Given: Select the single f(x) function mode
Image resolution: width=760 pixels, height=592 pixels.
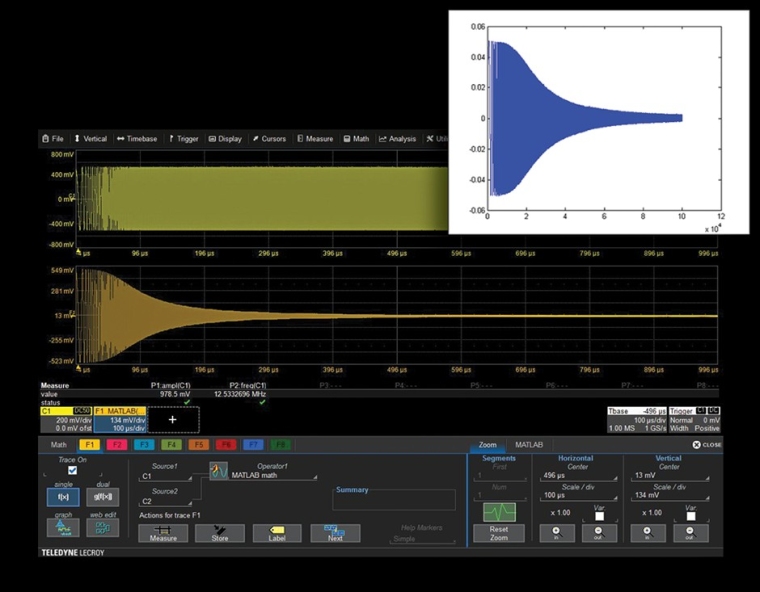Looking at the screenshot, I should pyautogui.click(x=62, y=496).
